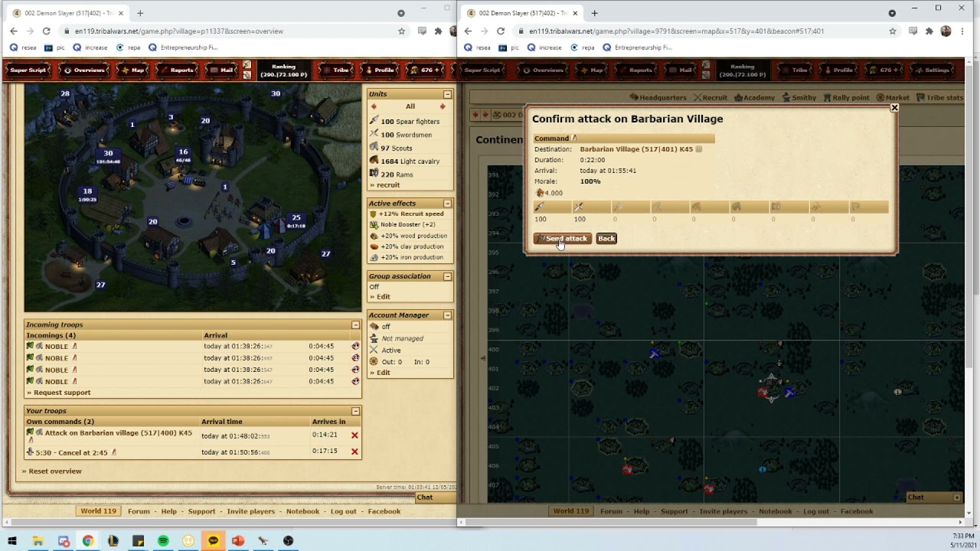This screenshot has width=980, height=551.
Task: Click the info icon beside Barbarian Village destination
Action: point(698,149)
